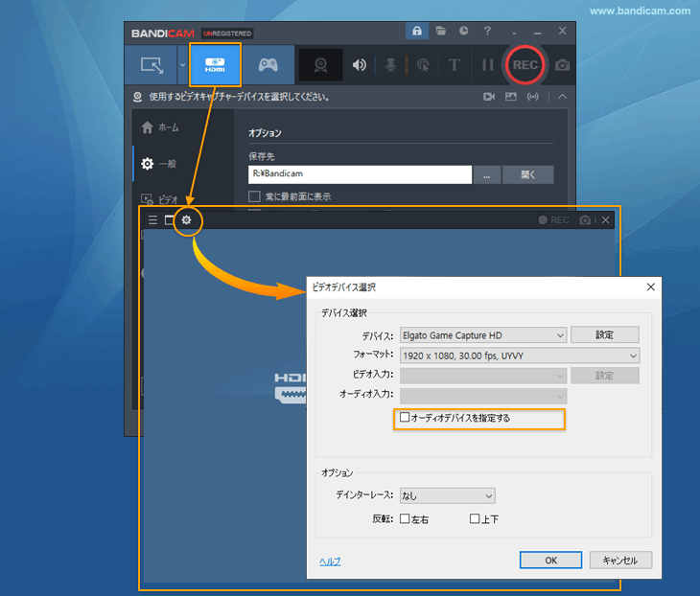Close the device recording window
This screenshot has height=596, width=700.
click(x=605, y=220)
